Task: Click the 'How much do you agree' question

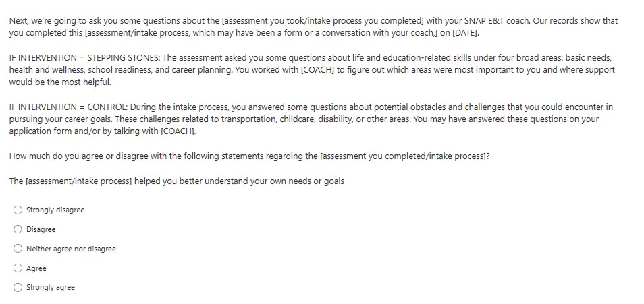Action: [250, 156]
